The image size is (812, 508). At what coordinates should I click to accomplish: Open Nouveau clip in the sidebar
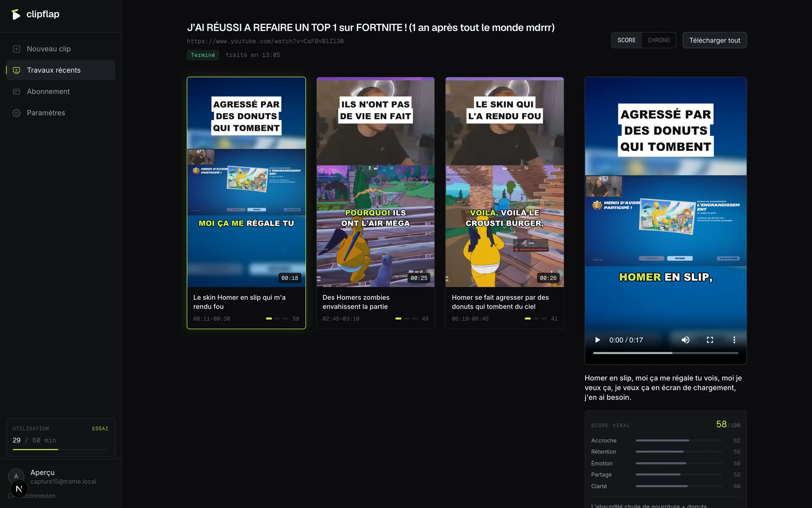pos(61,49)
